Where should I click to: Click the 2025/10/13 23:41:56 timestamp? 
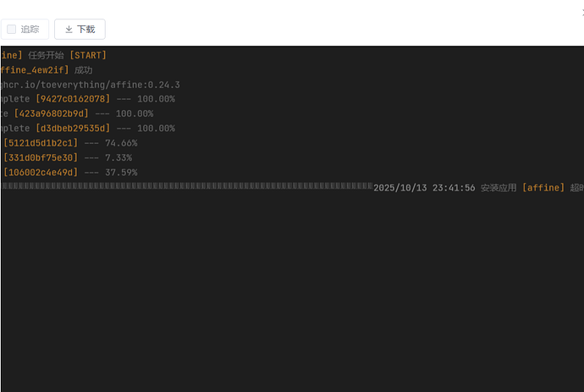pyautogui.click(x=424, y=188)
